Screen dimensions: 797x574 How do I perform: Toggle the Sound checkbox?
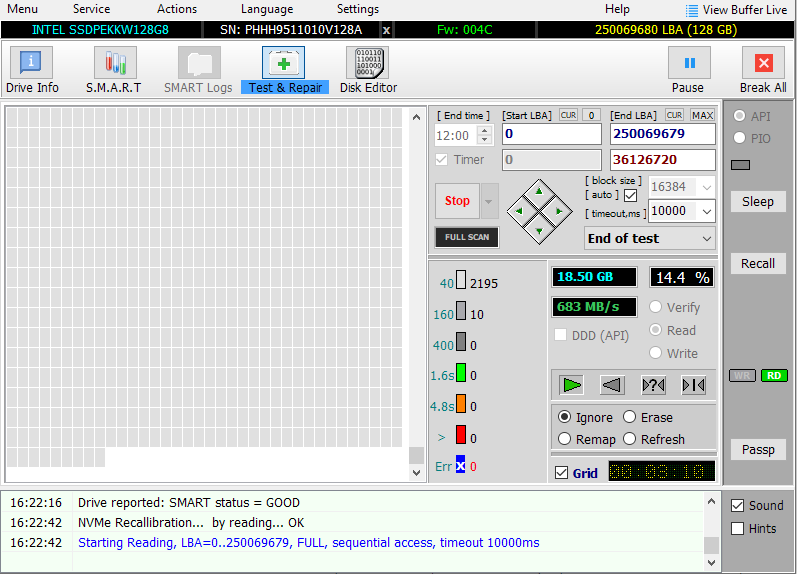point(738,505)
